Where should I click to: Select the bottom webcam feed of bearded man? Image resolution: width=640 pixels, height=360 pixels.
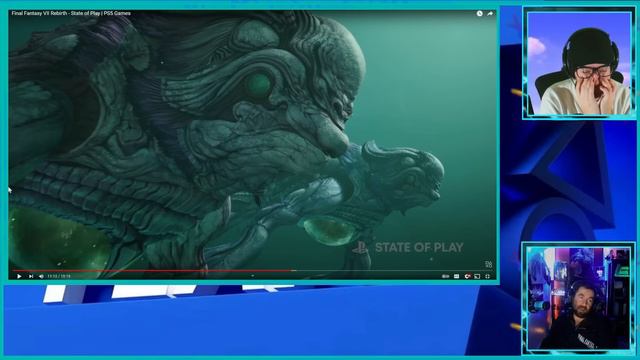[578, 298]
